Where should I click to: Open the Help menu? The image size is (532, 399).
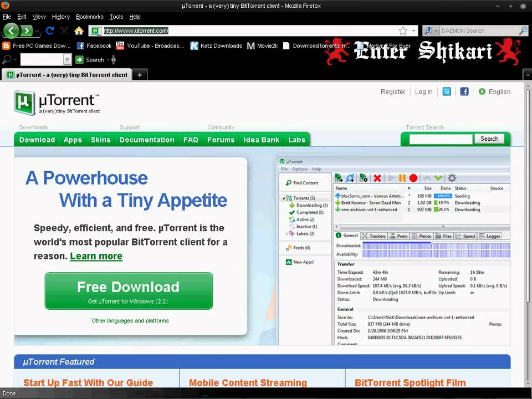(x=135, y=17)
